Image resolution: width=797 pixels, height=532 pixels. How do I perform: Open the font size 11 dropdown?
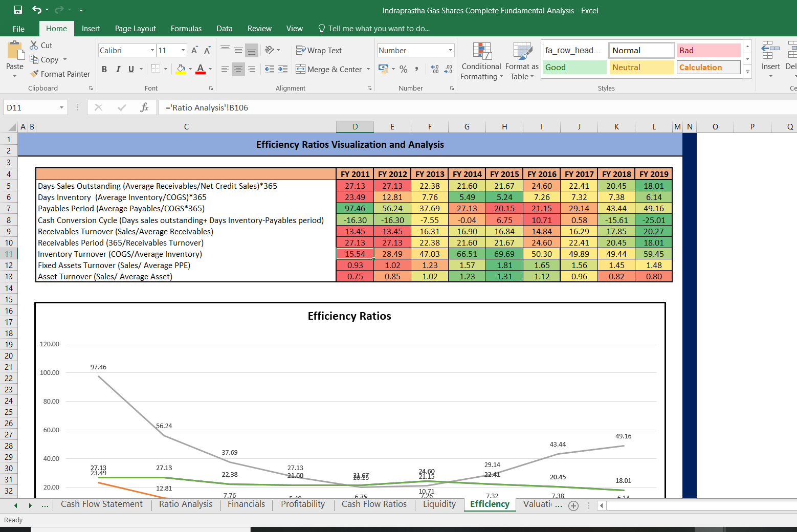(x=183, y=50)
